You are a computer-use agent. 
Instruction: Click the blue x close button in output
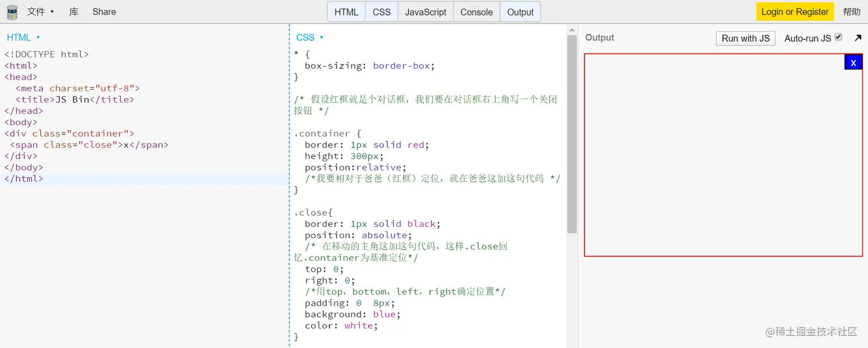[853, 62]
